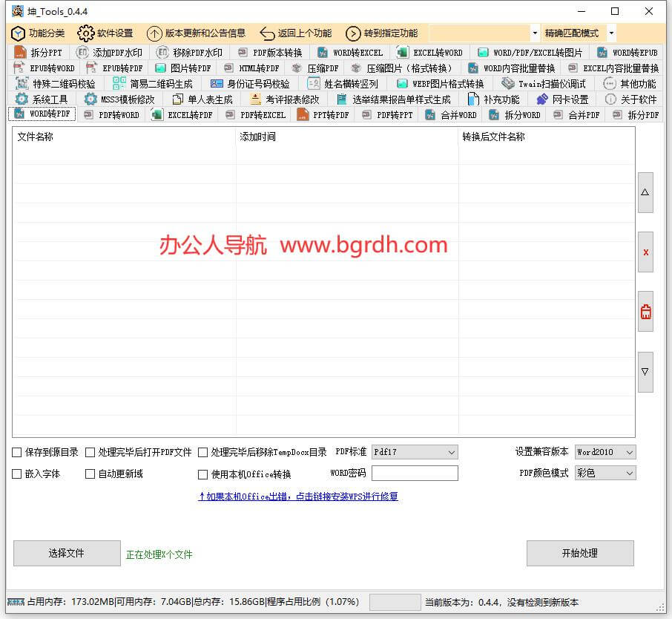Open the 合并PDF tab

click(x=576, y=115)
